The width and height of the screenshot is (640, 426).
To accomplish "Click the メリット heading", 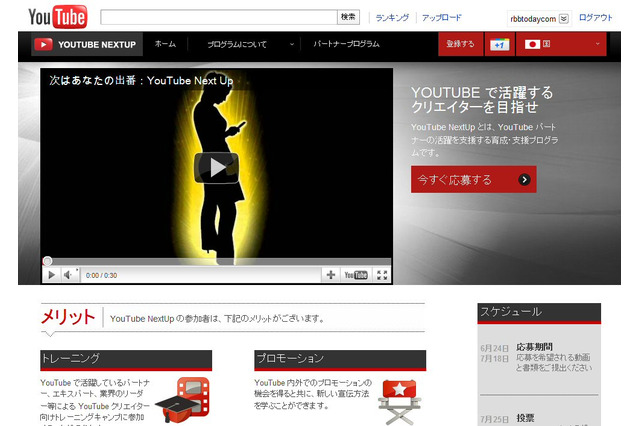I will [68, 317].
